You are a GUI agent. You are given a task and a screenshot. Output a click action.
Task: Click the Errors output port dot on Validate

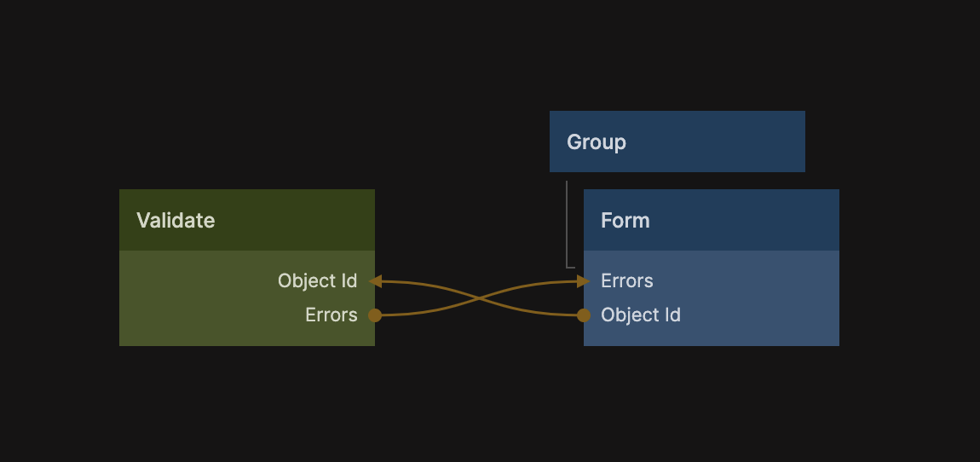tap(375, 315)
